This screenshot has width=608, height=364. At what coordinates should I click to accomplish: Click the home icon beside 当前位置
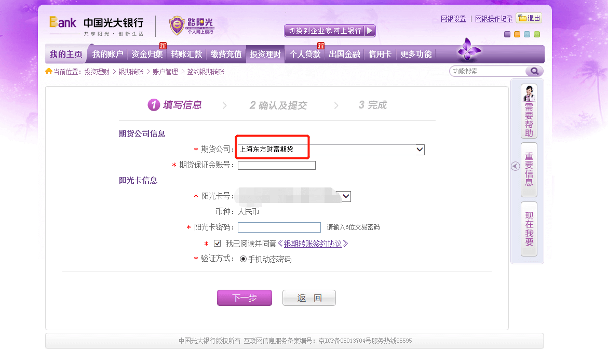(48, 71)
